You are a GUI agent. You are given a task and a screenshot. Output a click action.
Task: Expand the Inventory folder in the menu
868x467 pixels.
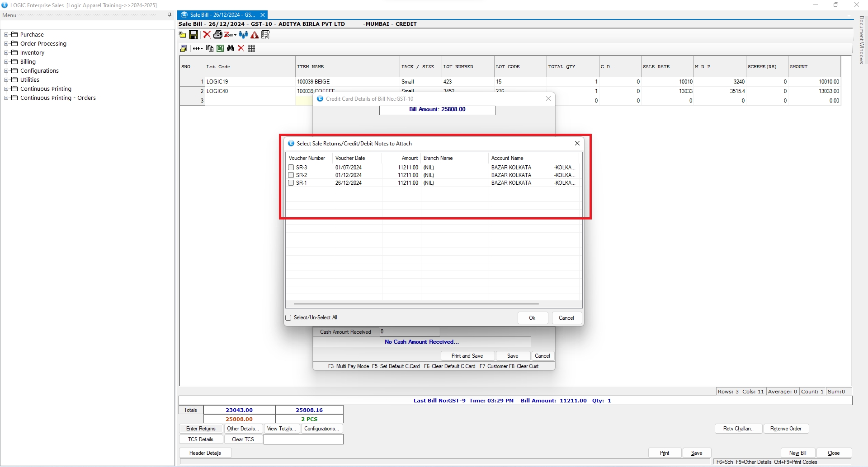[x=6, y=53]
